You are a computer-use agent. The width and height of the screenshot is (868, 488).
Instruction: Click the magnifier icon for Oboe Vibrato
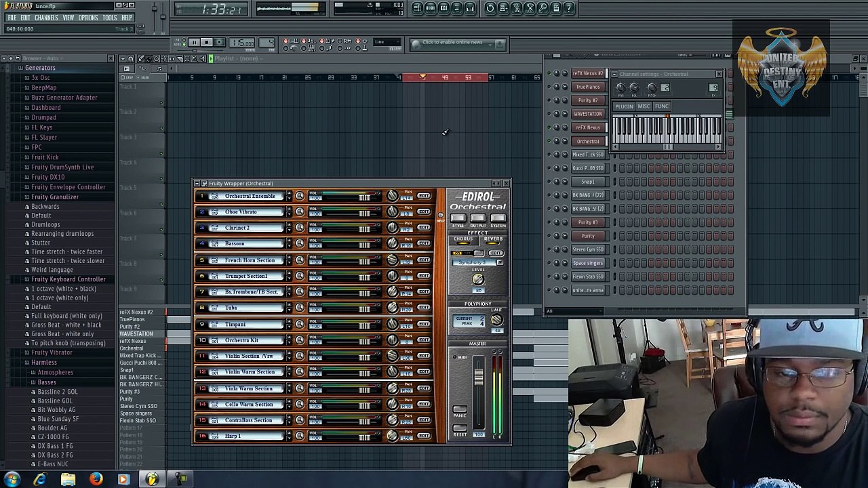click(300, 212)
